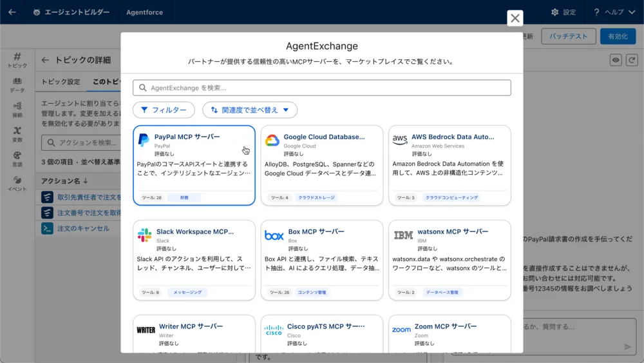Open the Cisco pyATS MCP server title
The width and height of the screenshot is (644, 363).
[326, 326]
